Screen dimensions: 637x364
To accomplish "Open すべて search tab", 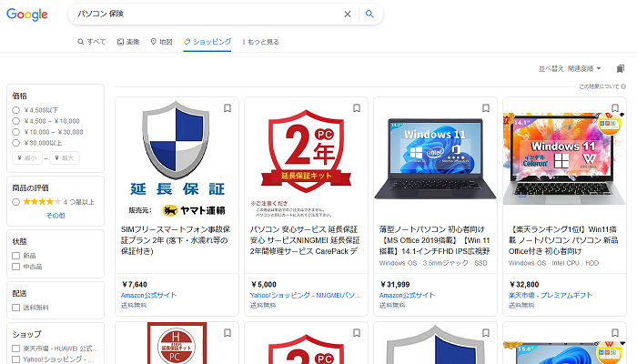I will pos(92,42).
